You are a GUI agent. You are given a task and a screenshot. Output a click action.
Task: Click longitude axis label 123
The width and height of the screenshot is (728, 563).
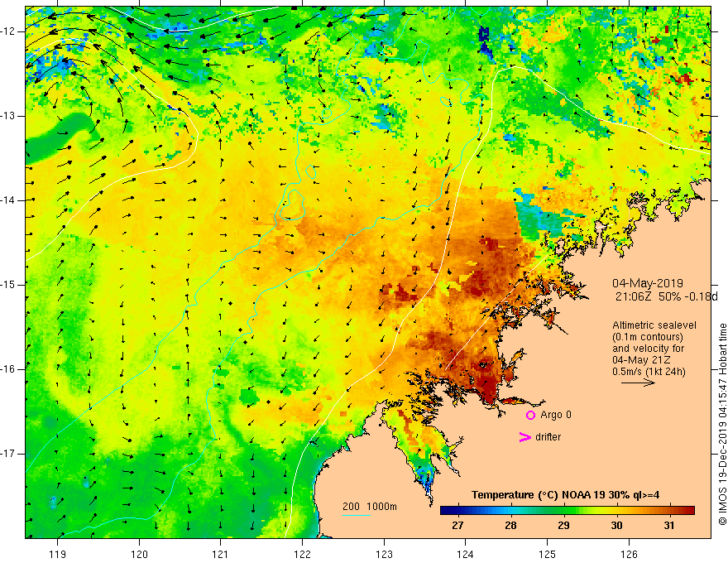click(384, 554)
